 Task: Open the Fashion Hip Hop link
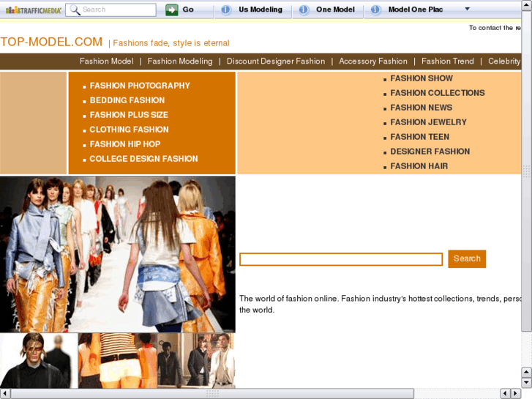point(125,144)
